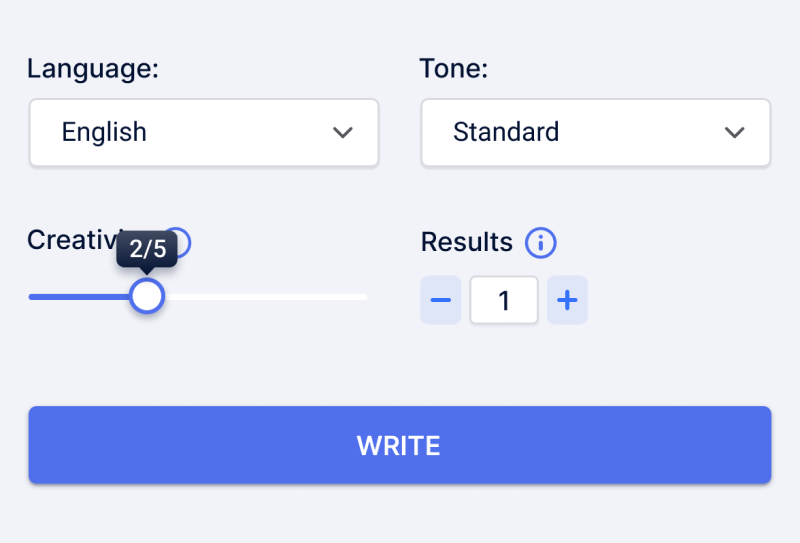Viewport: 800px width, 543px height.
Task: Click the filled blue portion of Creativity slider
Action: 79,297
